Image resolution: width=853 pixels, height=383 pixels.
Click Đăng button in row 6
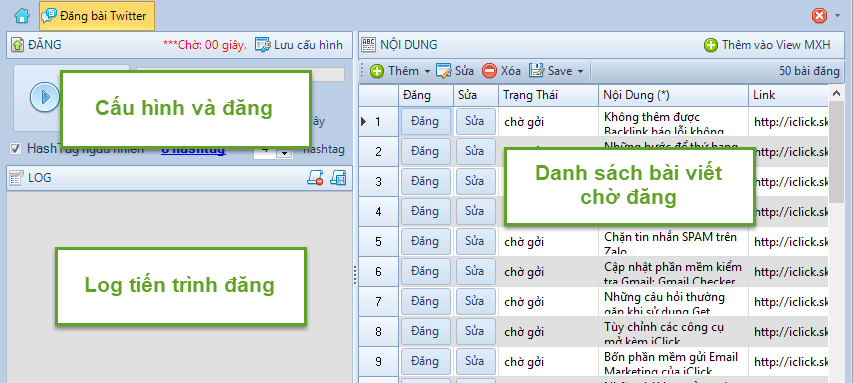point(425,271)
